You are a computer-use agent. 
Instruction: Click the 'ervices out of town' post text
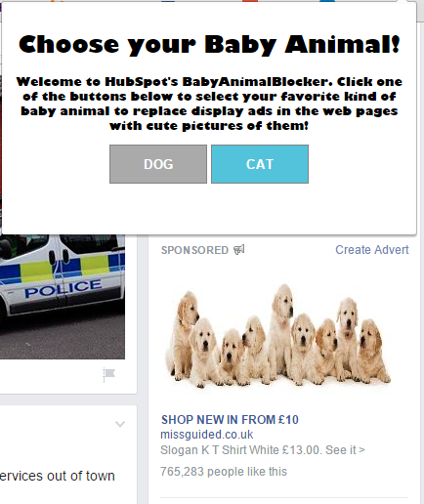point(58,476)
